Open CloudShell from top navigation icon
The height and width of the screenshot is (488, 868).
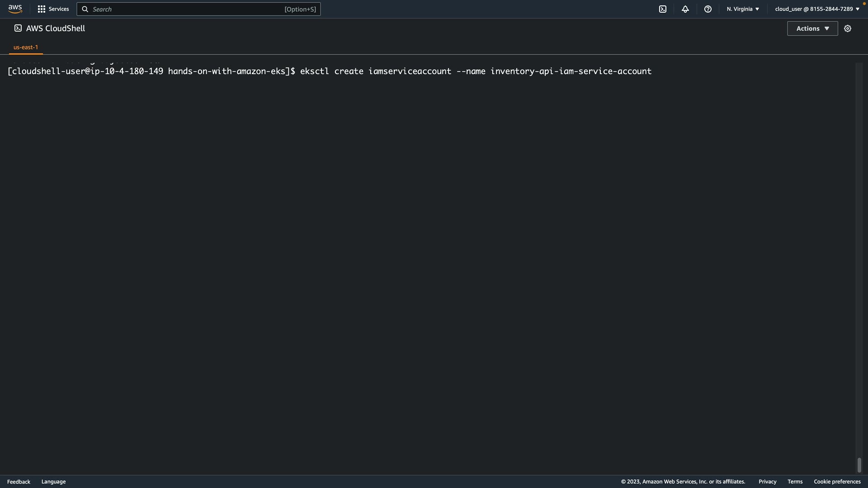pos(663,9)
